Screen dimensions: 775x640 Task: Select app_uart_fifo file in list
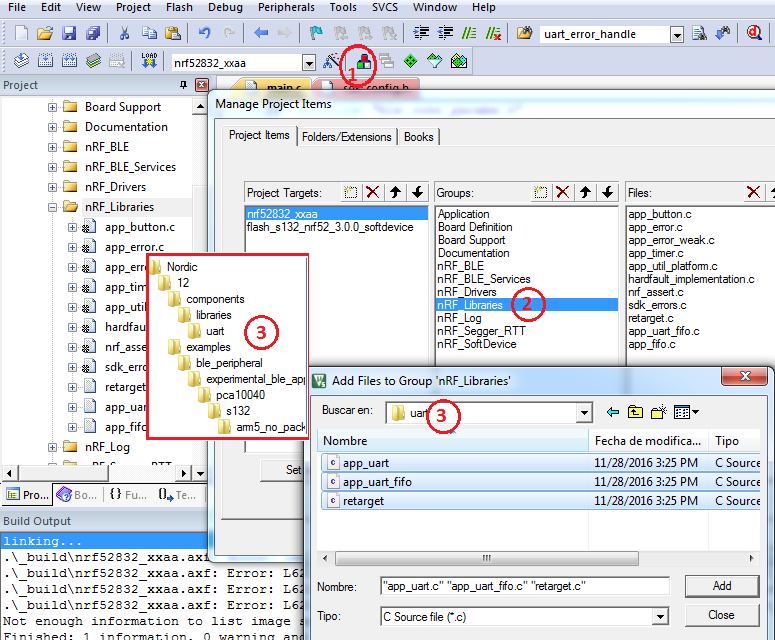coord(540,482)
